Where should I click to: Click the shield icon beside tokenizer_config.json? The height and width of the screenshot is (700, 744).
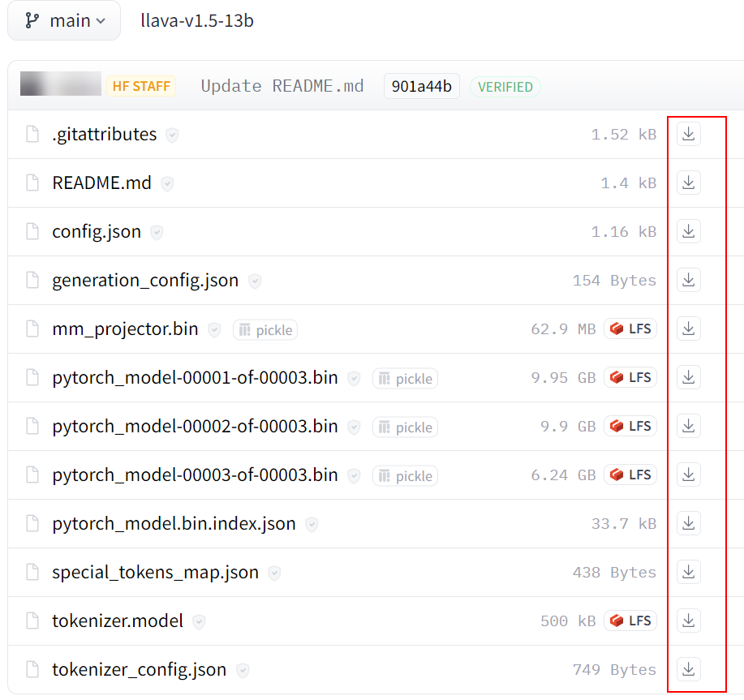[243, 670]
